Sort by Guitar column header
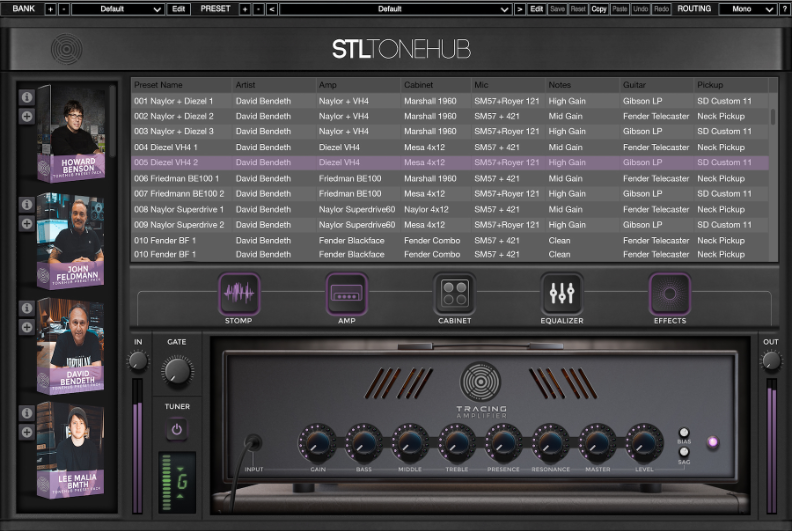792x531 pixels. (657, 85)
